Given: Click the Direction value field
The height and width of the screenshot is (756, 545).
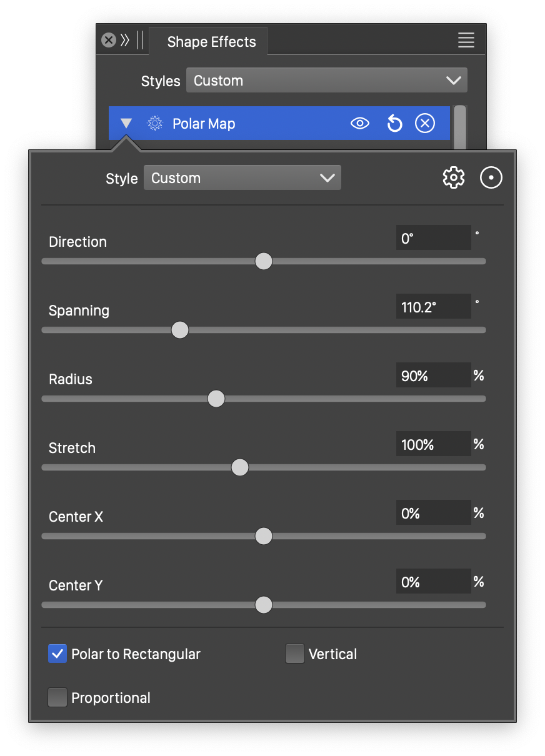Looking at the screenshot, I should 432,239.
